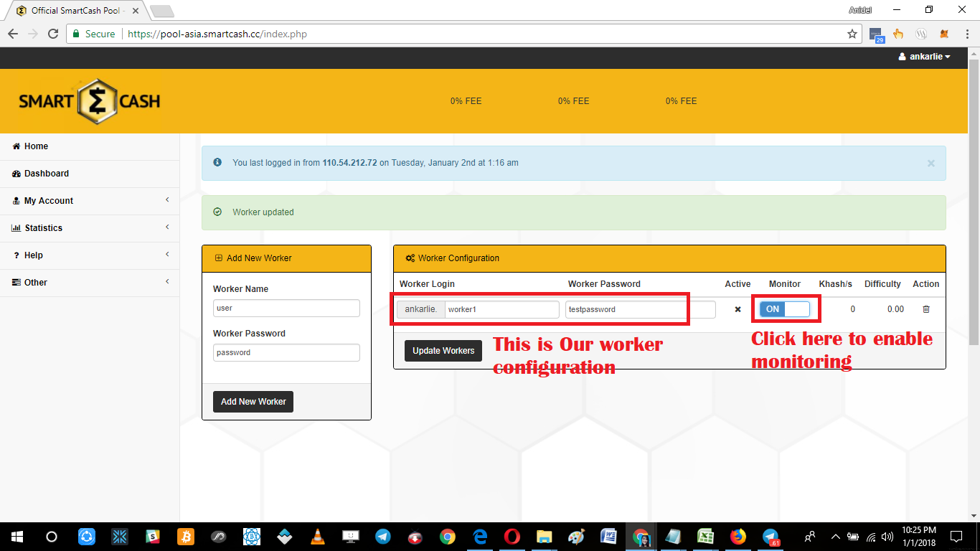Delete worker1 using the trash icon
This screenshot has height=551, width=980.
coord(925,309)
